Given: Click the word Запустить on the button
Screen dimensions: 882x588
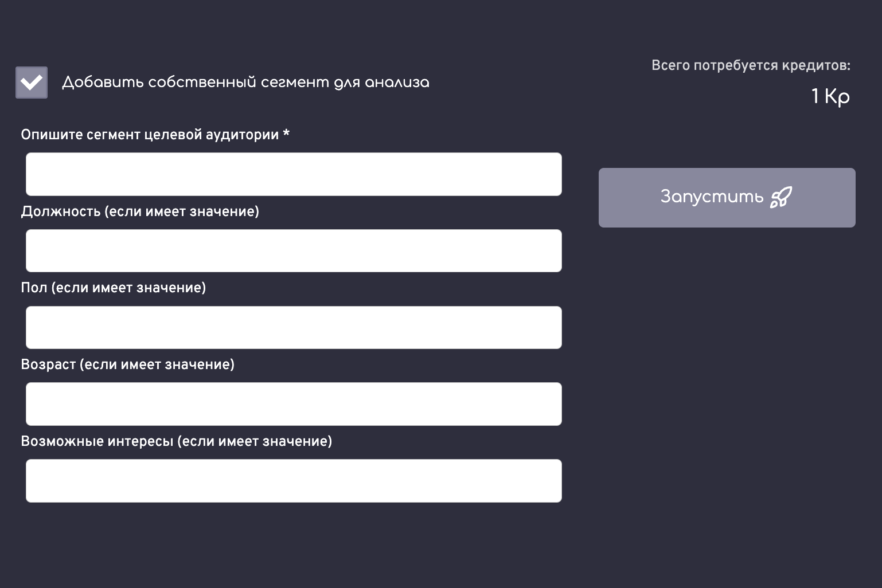Looking at the screenshot, I should [x=712, y=197].
